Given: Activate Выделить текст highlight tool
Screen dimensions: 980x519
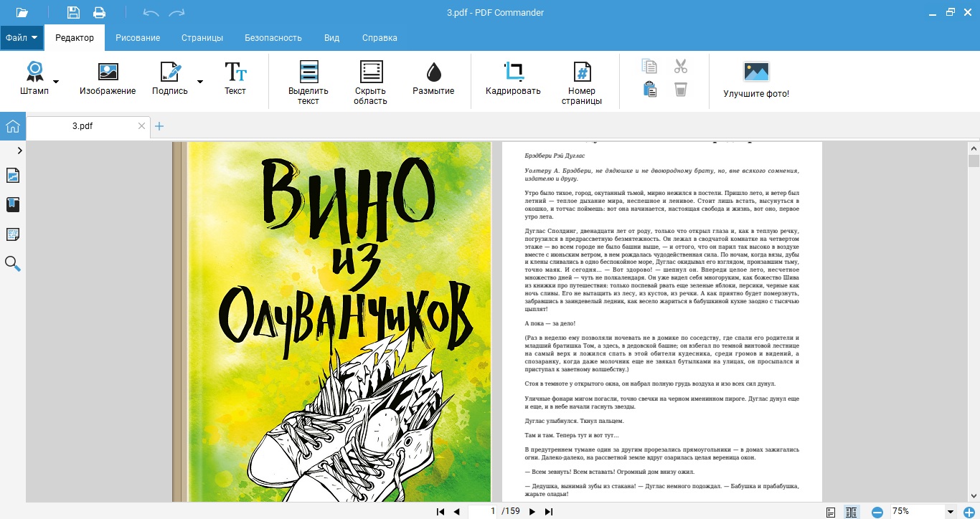Looking at the screenshot, I should click(308, 82).
